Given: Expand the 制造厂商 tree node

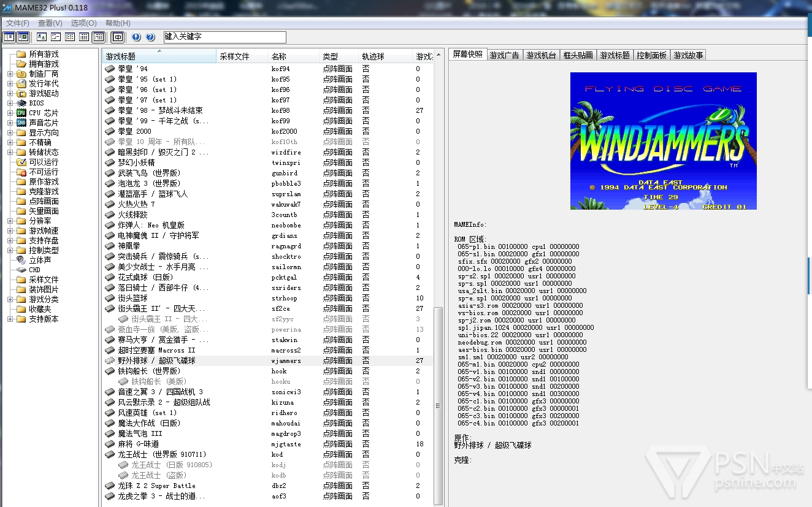Looking at the screenshot, I should point(10,74).
